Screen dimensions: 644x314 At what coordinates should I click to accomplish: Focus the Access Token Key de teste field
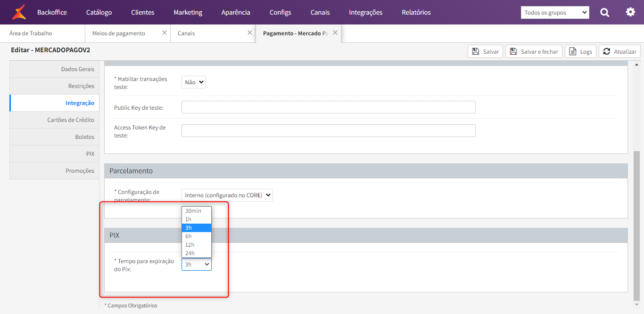point(329,131)
